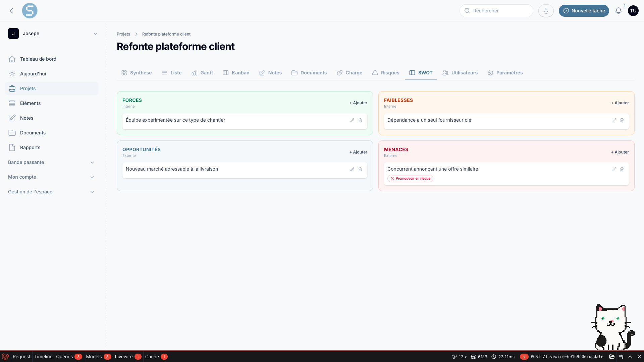Switch to the Liste tab

pyautogui.click(x=172, y=73)
